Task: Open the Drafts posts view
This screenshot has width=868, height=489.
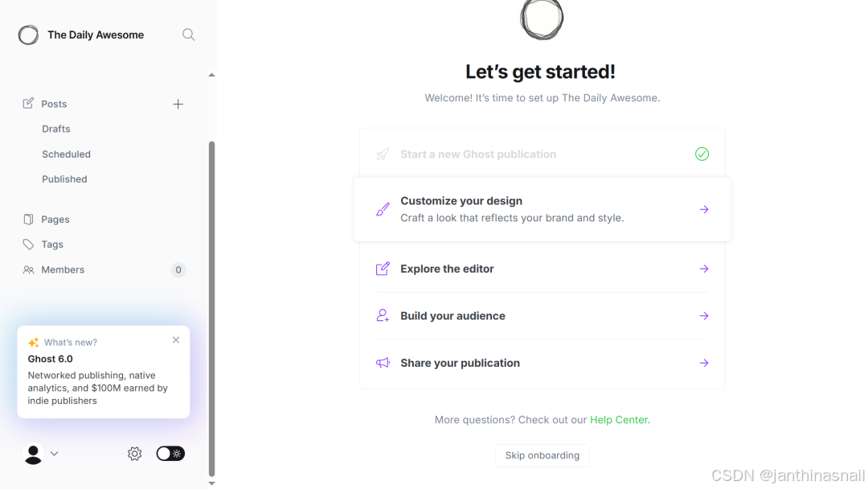Action: 56,129
